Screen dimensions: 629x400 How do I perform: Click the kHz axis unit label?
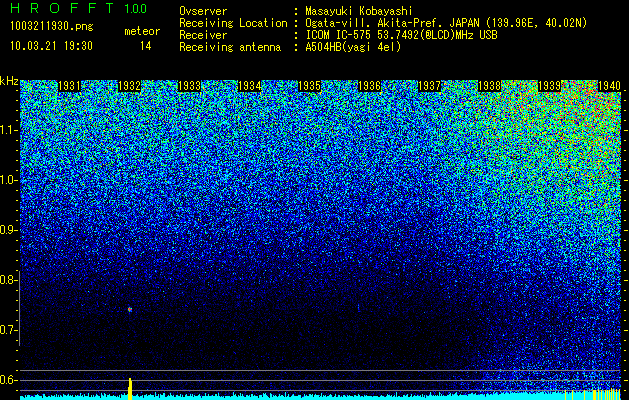[9, 81]
